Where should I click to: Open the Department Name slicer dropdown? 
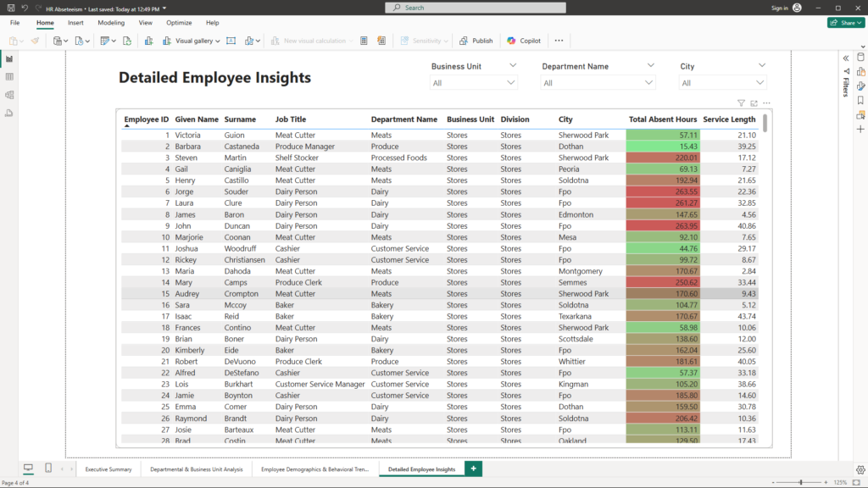pos(648,83)
